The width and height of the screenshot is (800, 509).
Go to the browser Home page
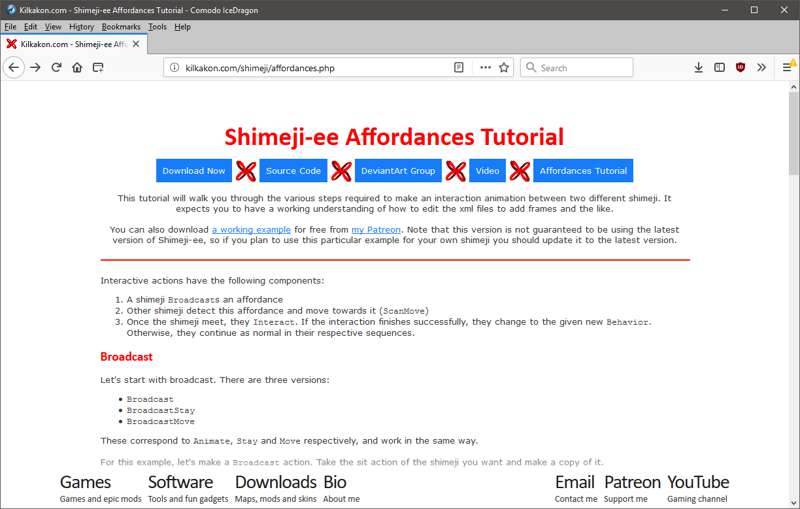coord(77,67)
